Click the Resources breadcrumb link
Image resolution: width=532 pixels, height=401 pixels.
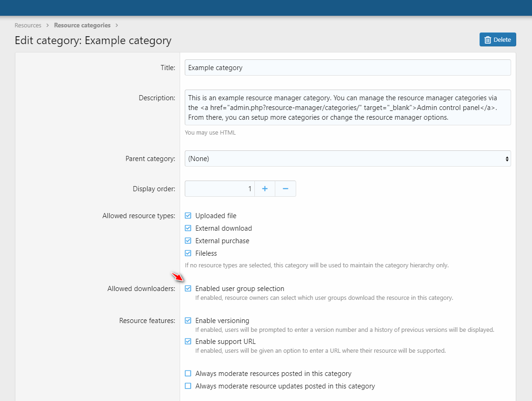pos(28,25)
